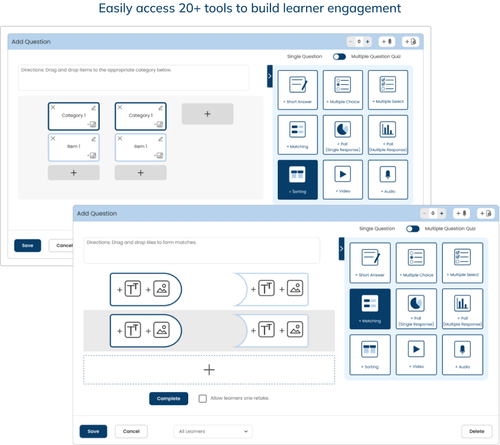
Task: Click the matching directions text field
Action: click(x=202, y=250)
